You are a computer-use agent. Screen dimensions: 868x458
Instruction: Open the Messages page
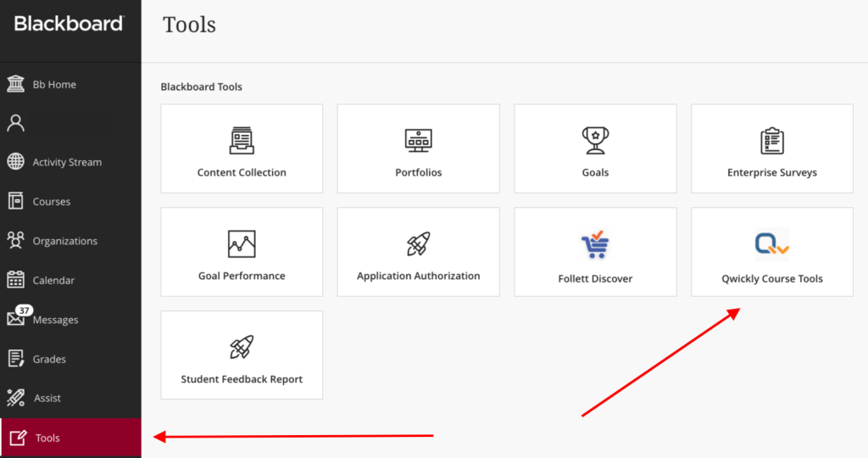[x=55, y=320]
